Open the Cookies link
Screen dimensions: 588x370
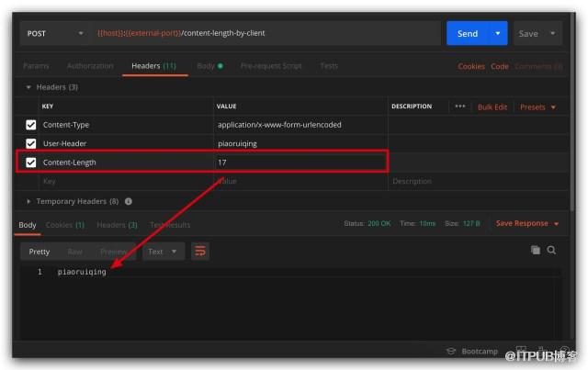pos(471,66)
